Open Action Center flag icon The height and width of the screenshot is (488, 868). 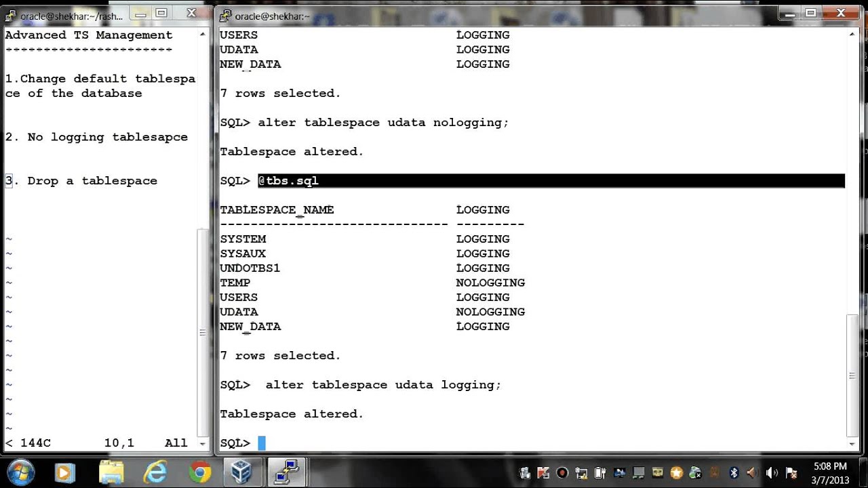point(791,473)
